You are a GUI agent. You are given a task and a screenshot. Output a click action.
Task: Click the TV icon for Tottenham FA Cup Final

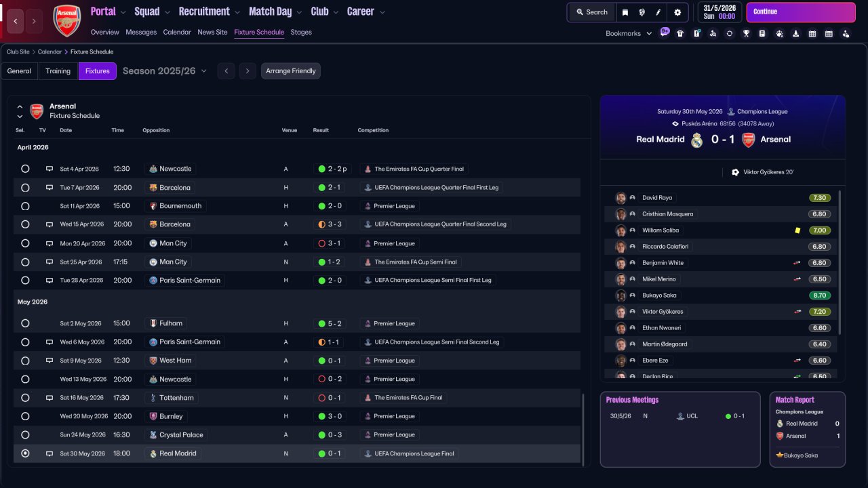pyautogui.click(x=49, y=398)
